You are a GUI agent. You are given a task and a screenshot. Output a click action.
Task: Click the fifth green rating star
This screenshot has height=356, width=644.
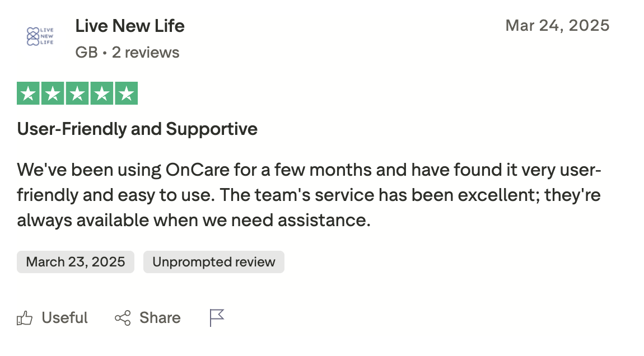coord(127,93)
